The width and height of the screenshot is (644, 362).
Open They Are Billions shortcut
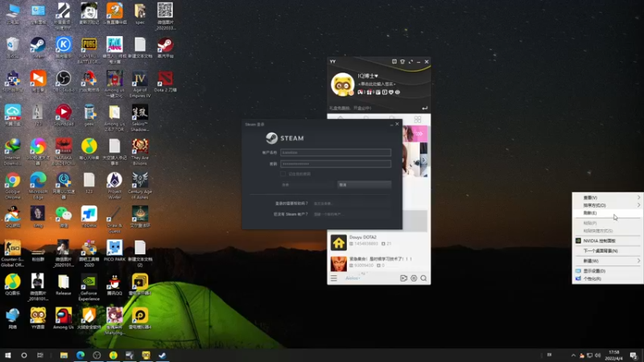[x=139, y=152]
